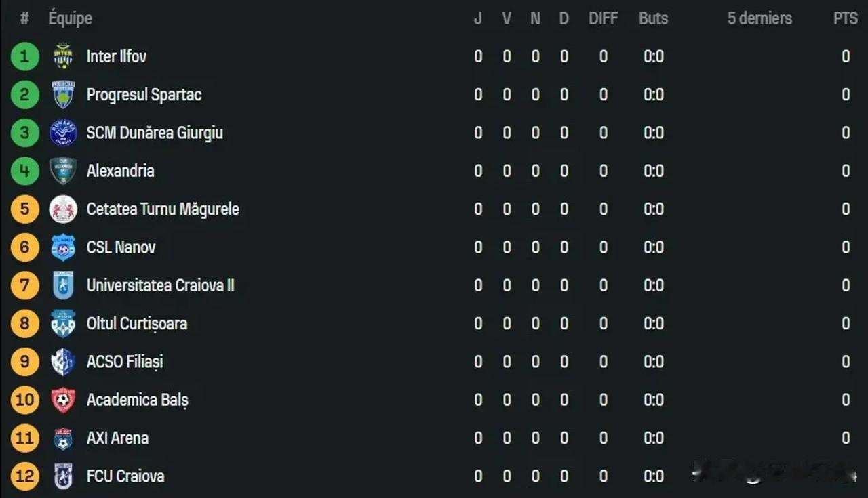Select the ACSO Filiași team logo

tap(63, 362)
